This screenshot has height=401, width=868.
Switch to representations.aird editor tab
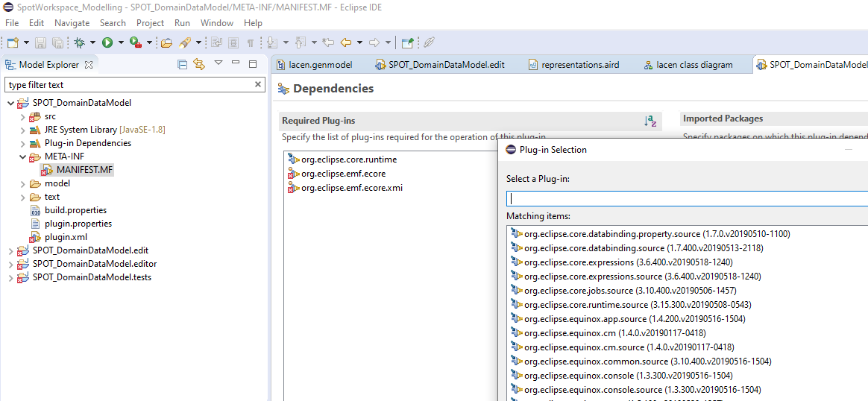pos(573,65)
